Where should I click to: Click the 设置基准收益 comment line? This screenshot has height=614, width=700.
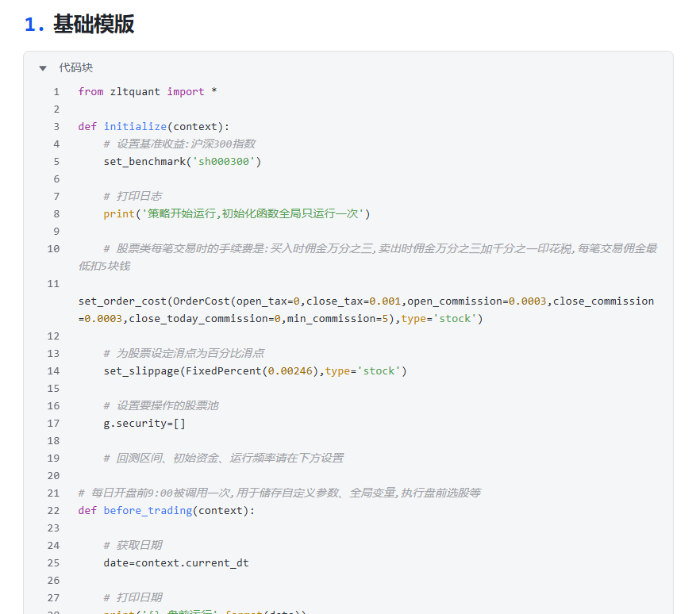[x=179, y=144]
